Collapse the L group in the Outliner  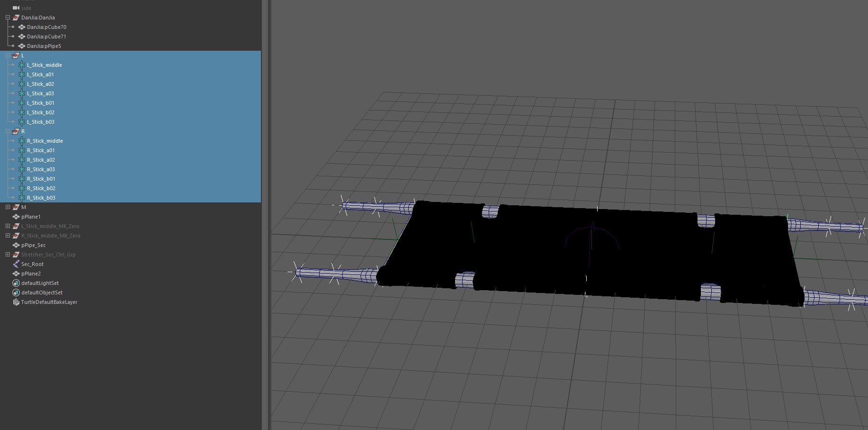point(7,55)
